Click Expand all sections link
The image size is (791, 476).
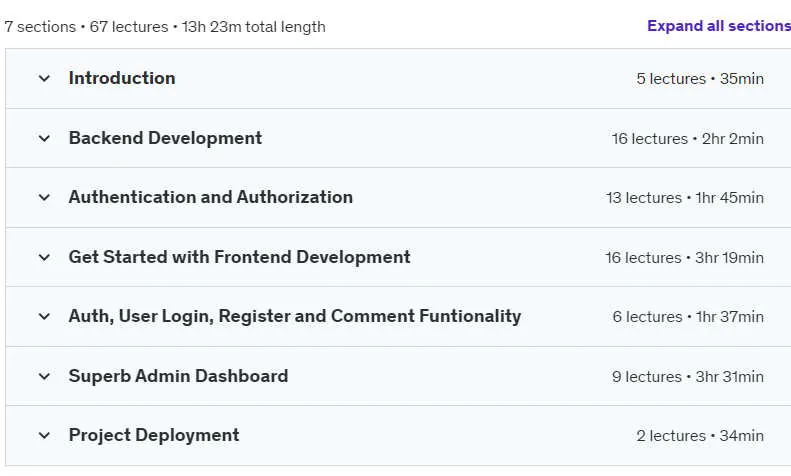(x=719, y=26)
